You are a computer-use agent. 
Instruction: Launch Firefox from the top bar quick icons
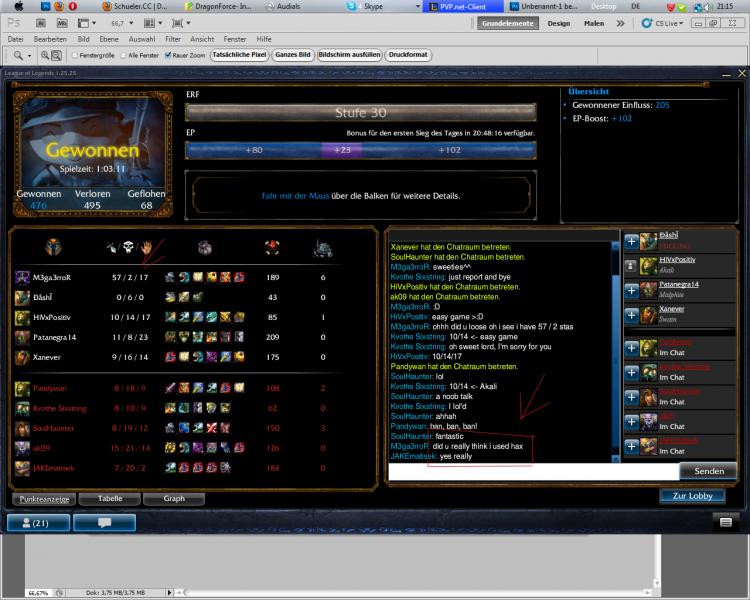(x=59, y=6)
